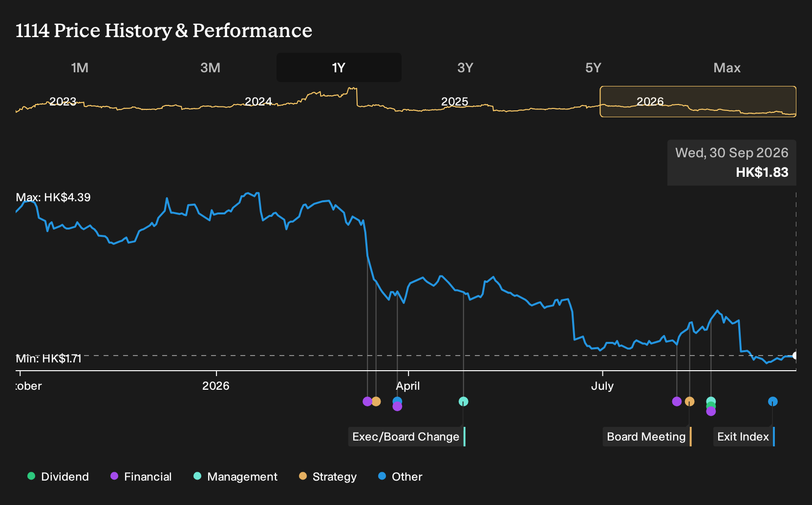812x505 pixels.
Task: Click the Max: HK$4.39 label
Action: pyautogui.click(x=53, y=197)
